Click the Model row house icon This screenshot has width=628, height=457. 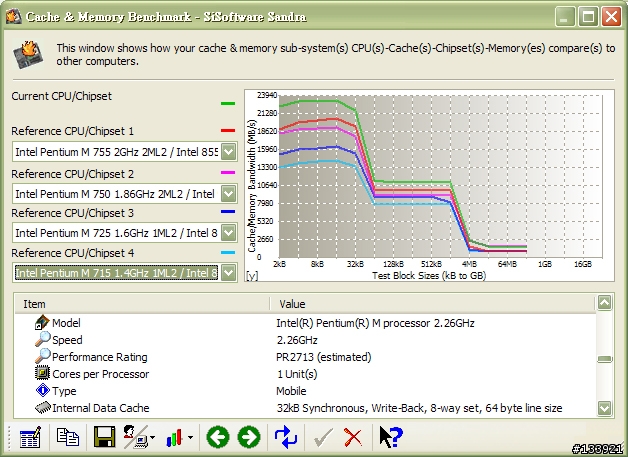pos(42,322)
